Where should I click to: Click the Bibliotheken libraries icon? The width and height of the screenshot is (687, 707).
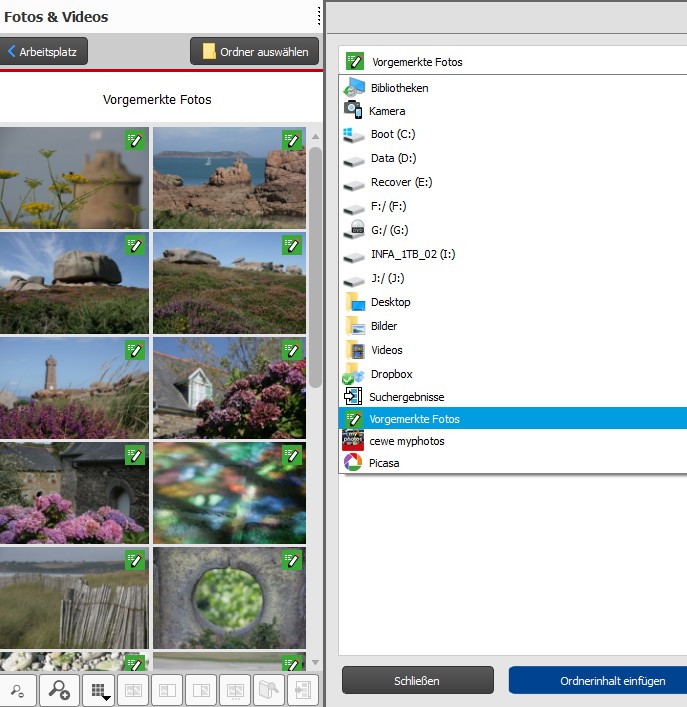pos(354,88)
